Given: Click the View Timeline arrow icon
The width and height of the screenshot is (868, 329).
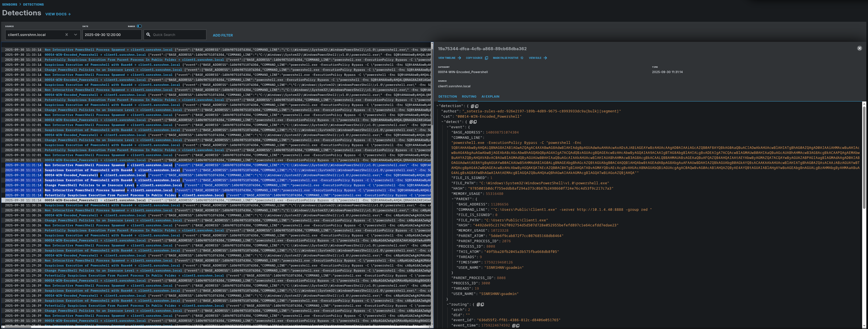Looking at the screenshot, I should pyautogui.click(x=459, y=58).
